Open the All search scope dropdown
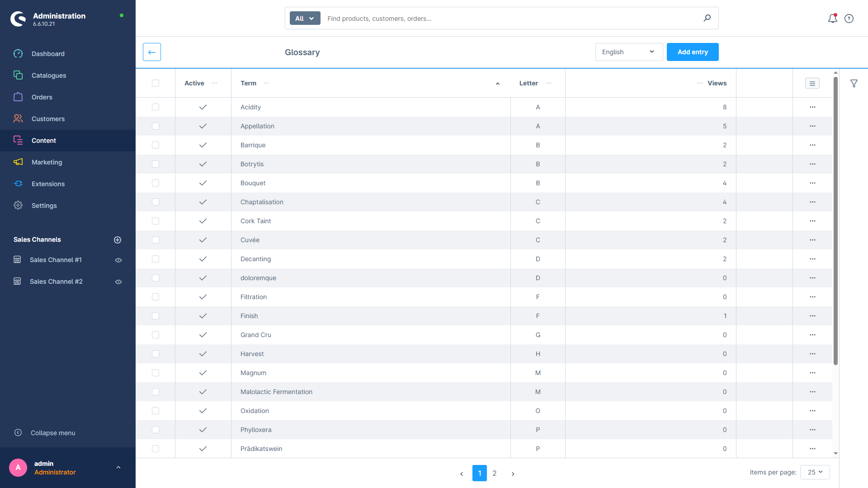The image size is (868, 488). [305, 18]
